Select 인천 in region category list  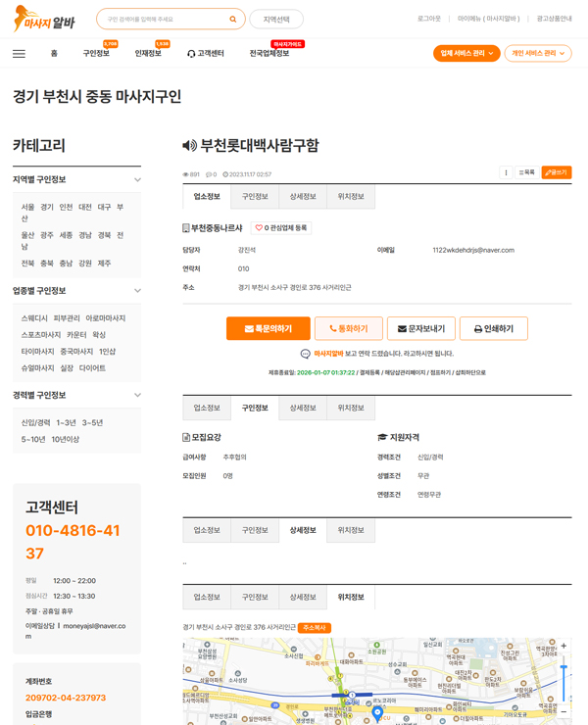tap(66, 207)
